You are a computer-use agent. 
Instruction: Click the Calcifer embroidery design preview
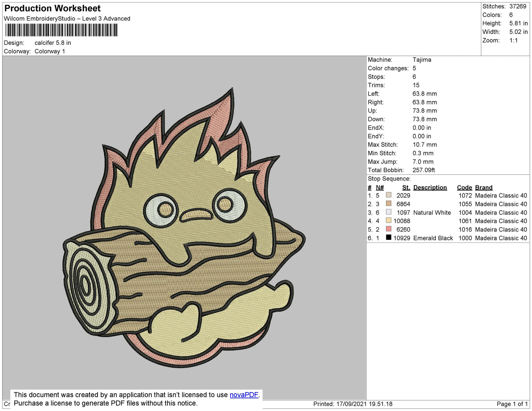pyautogui.click(x=184, y=228)
